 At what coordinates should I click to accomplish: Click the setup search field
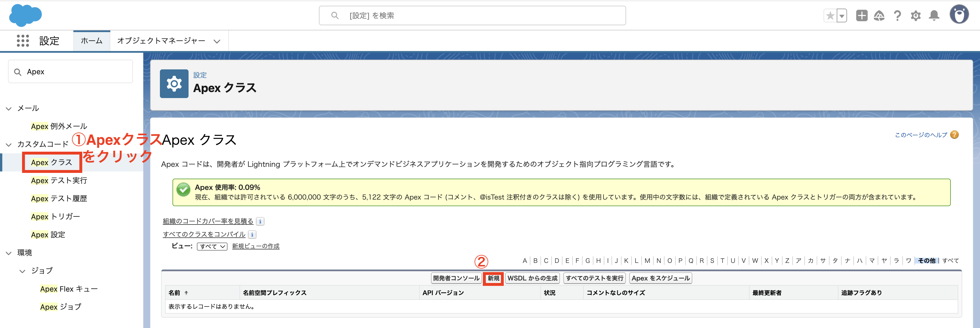[472, 15]
